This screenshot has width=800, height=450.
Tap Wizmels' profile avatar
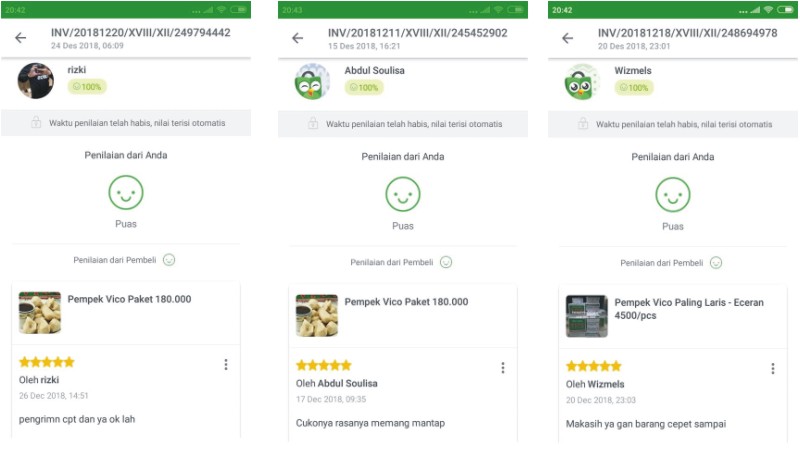pos(582,81)
